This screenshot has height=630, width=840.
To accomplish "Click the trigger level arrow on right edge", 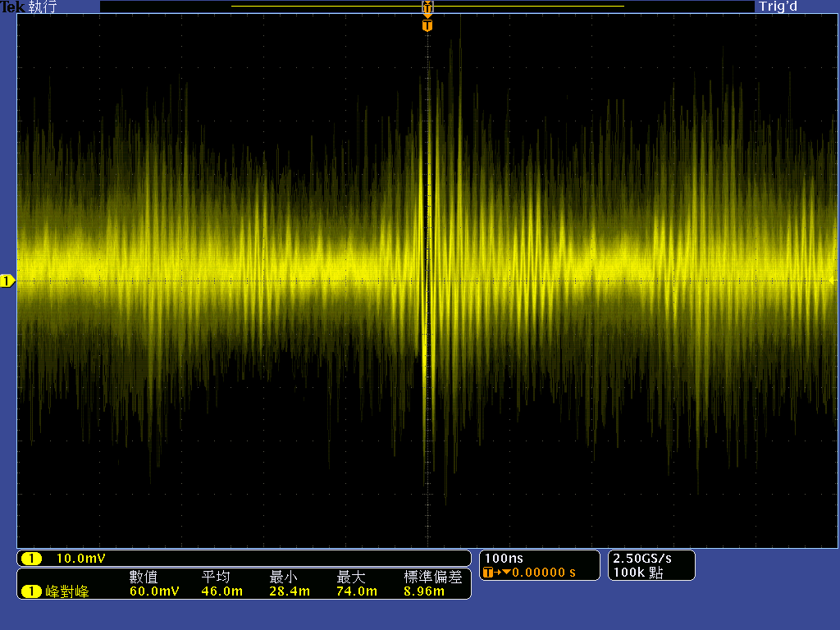I will (x=833, y=281).
